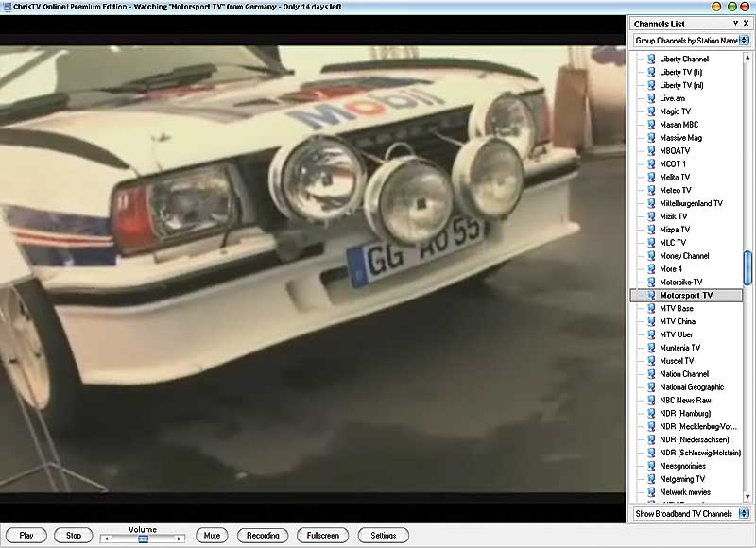Start Recording the channel

click(263, 536)
